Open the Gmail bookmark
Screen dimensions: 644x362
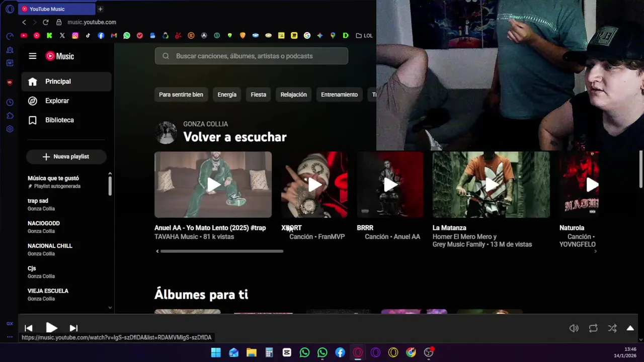click(114, 36)
